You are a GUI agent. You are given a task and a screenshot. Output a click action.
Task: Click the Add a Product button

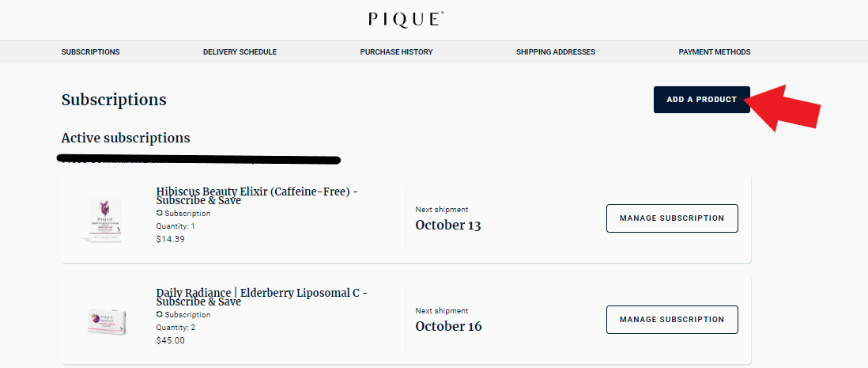point(702,100)
